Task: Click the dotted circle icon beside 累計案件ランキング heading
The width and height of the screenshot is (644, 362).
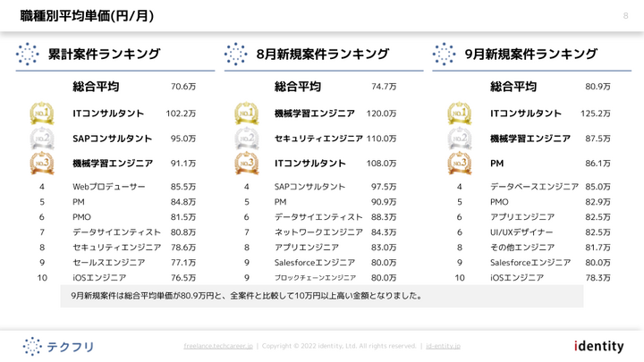Action: pos(28,55)
